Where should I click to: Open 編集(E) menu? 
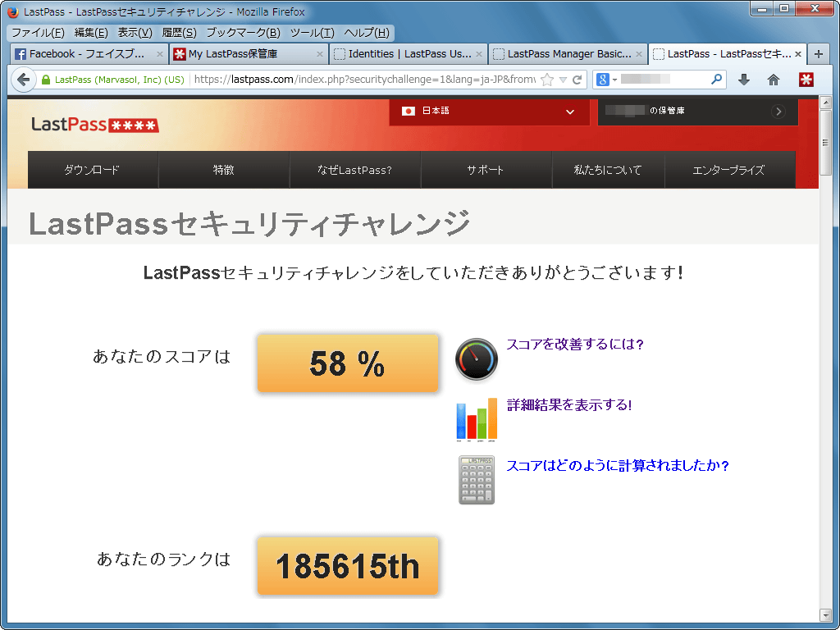pos(91,33)
